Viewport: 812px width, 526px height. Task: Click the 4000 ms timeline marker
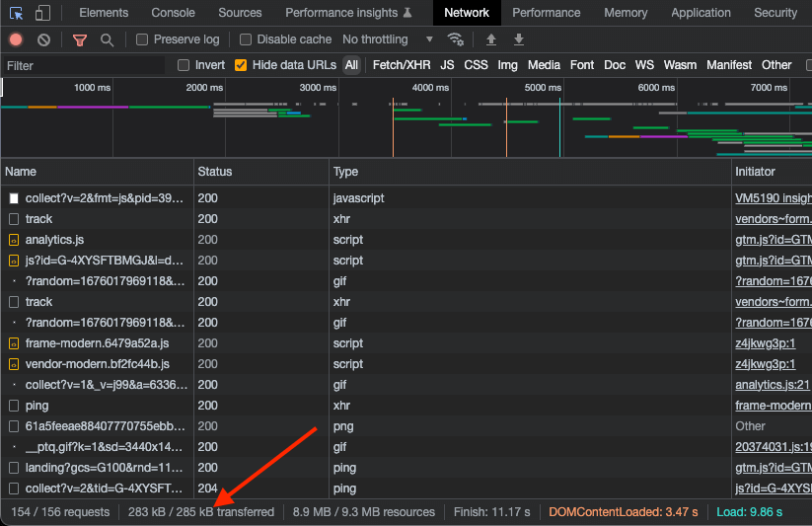click(430, 88)
